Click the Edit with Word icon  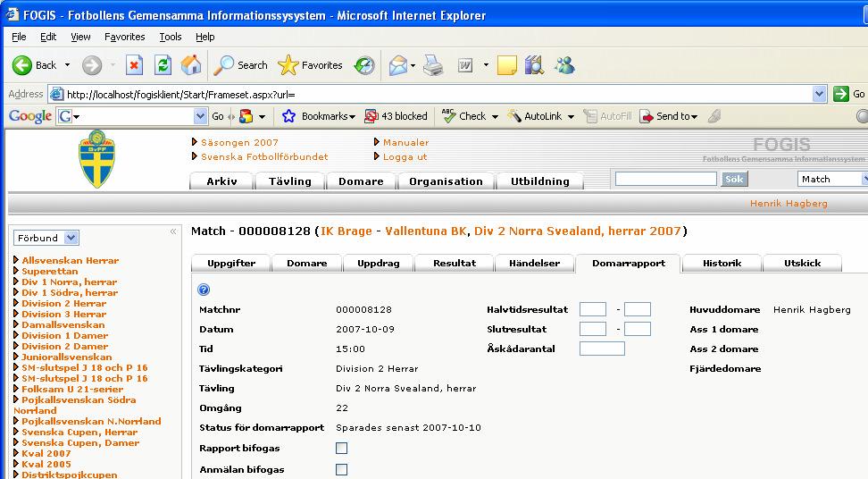[x=465, y=65]
